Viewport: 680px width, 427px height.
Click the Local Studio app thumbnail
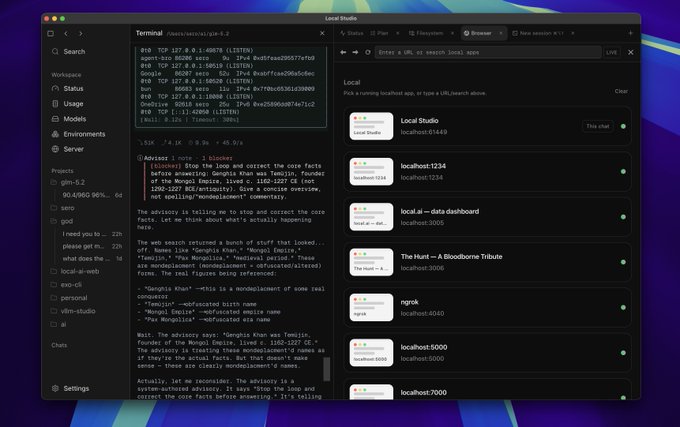tap(371, 126)
